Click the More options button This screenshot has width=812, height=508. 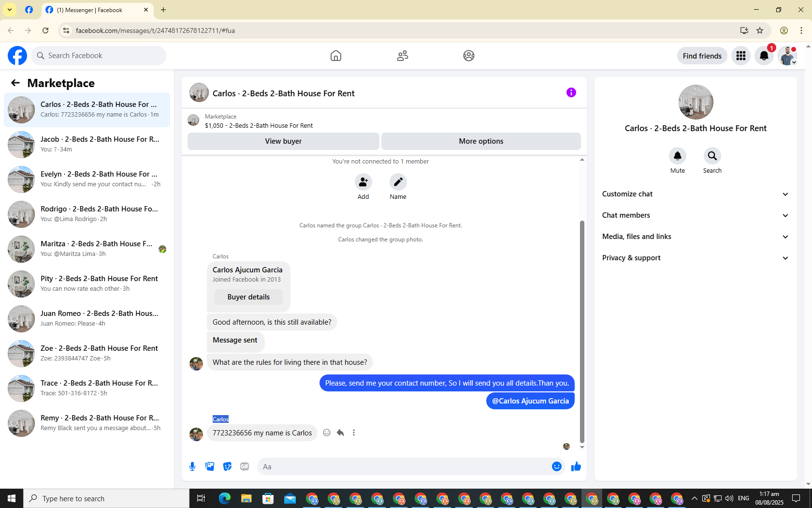tap(481, 141)
